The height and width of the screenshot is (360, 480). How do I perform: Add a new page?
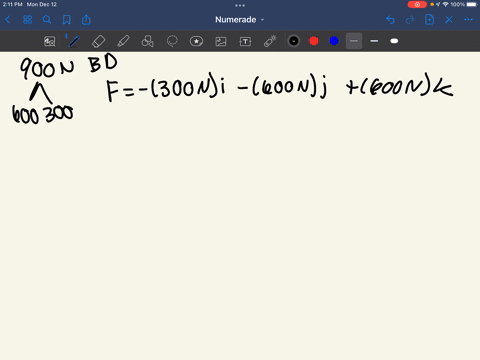click(429, 20)
